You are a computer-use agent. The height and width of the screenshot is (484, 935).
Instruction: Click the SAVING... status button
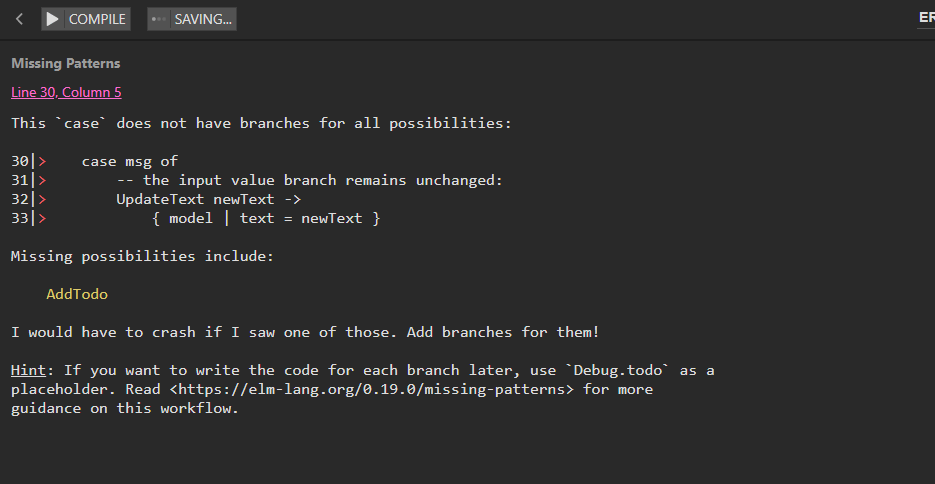click(192, 19)
